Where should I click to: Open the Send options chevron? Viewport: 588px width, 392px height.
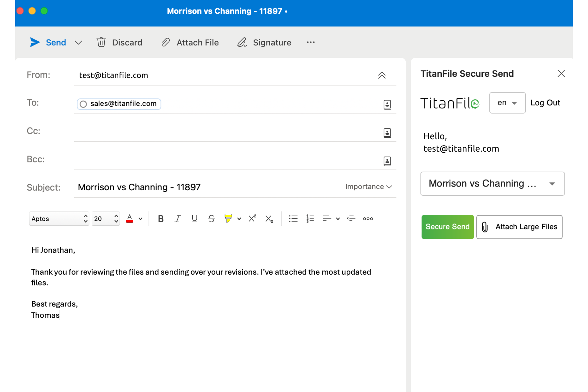tap(78, 42)
